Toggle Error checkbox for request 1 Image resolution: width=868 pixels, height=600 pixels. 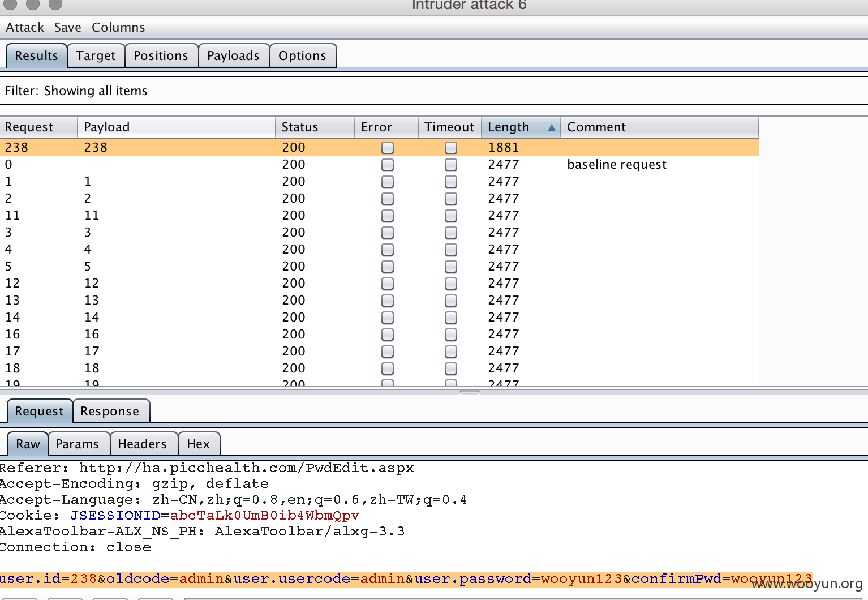(388, 181)
